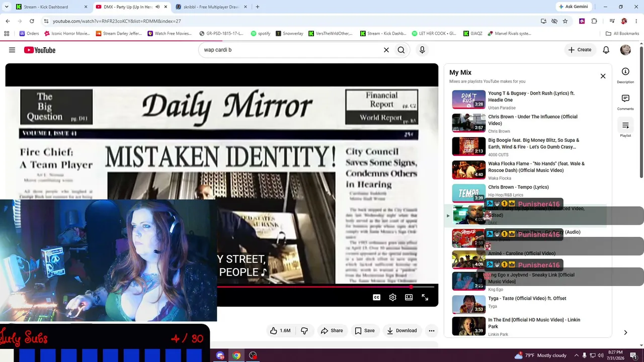Show the video Description panel
The image size is (644, 362).
click(625, 75)
